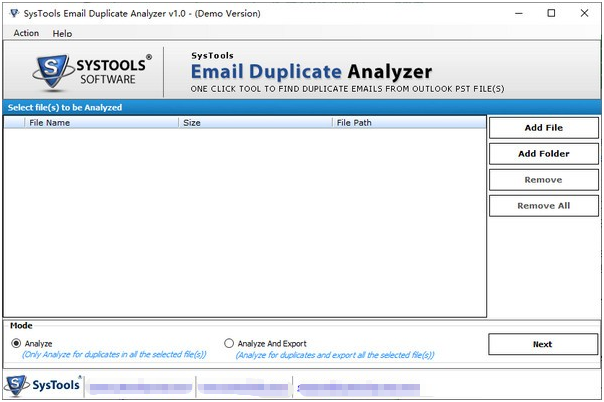Image resolution: width=604 pixels, height=402 pixels.
Task: Sort by Size column header
Action: (x=255, y=123)
